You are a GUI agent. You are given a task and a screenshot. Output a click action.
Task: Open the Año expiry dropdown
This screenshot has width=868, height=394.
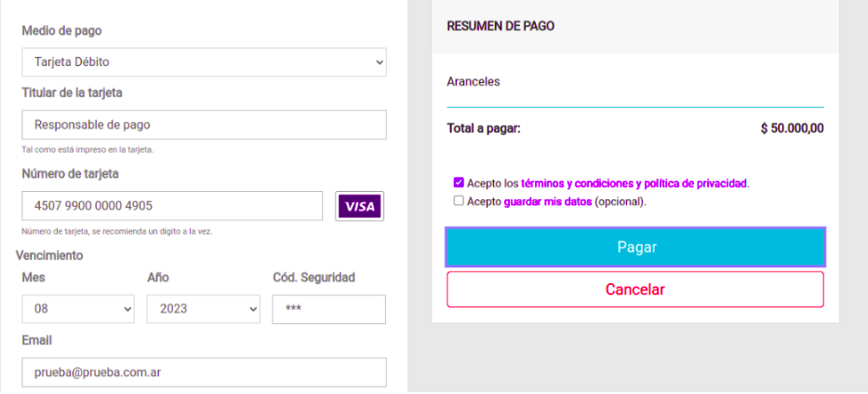(x=203, y=308)
